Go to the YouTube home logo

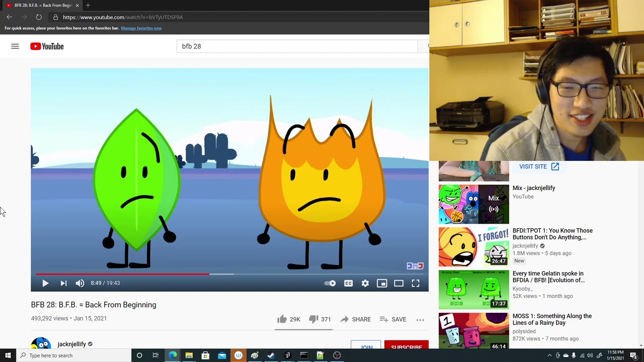(x=47, y=46)
